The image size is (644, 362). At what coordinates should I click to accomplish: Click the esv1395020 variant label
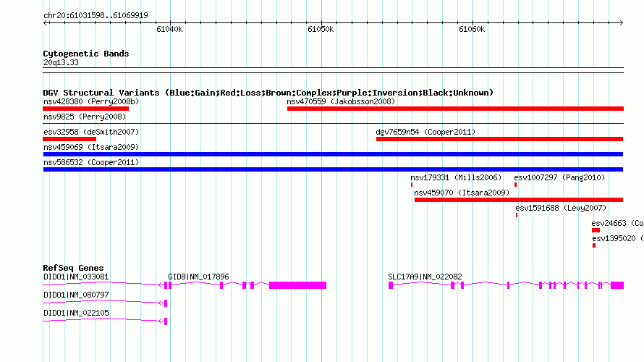pyautogui.click(x=618, y=238)
